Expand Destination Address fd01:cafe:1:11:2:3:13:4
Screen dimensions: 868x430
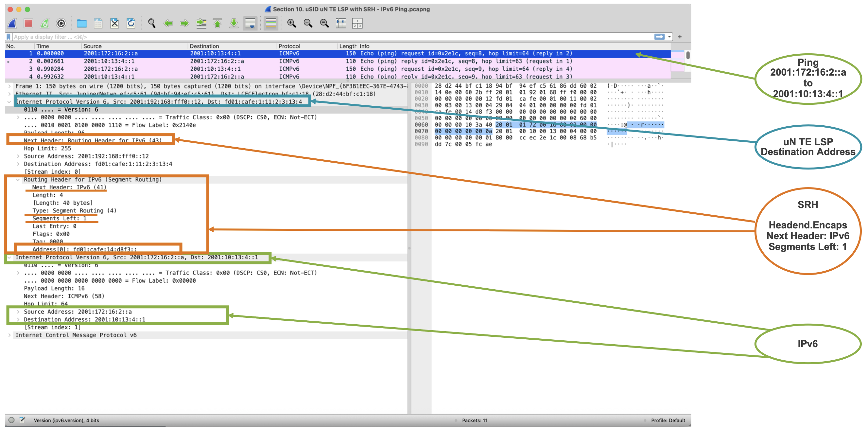coord(18,164)
